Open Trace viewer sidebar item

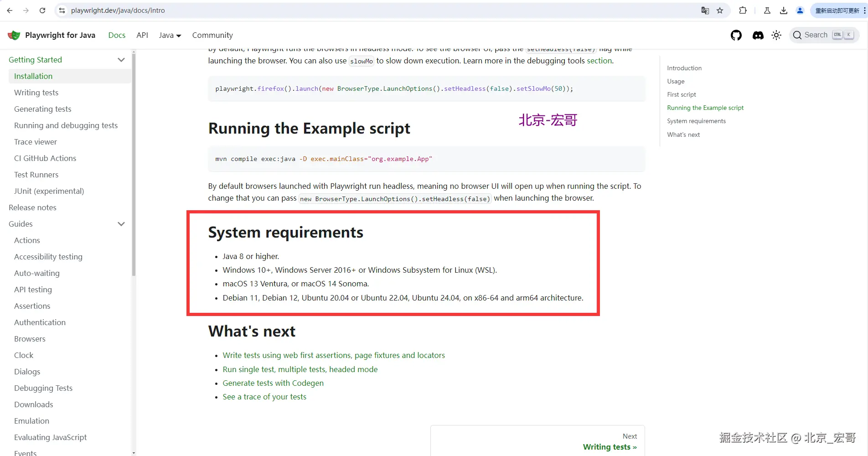pyautogui.click(x=36, y=142)
